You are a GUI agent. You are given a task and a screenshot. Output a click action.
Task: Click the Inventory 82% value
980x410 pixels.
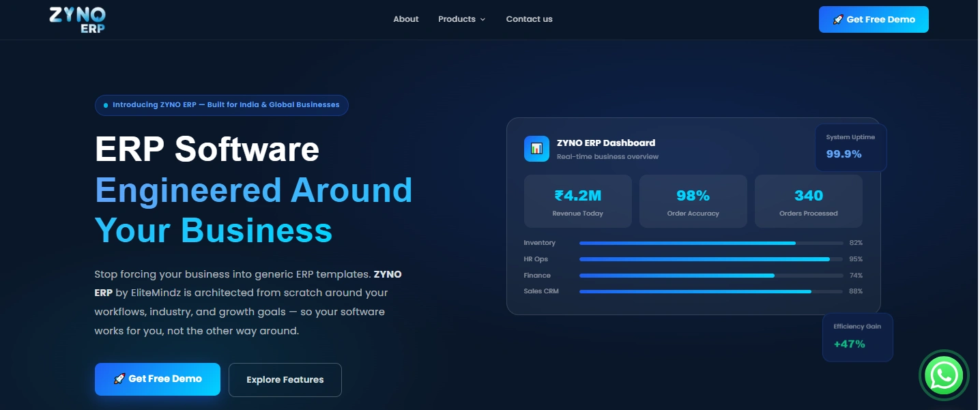point(856,243)
